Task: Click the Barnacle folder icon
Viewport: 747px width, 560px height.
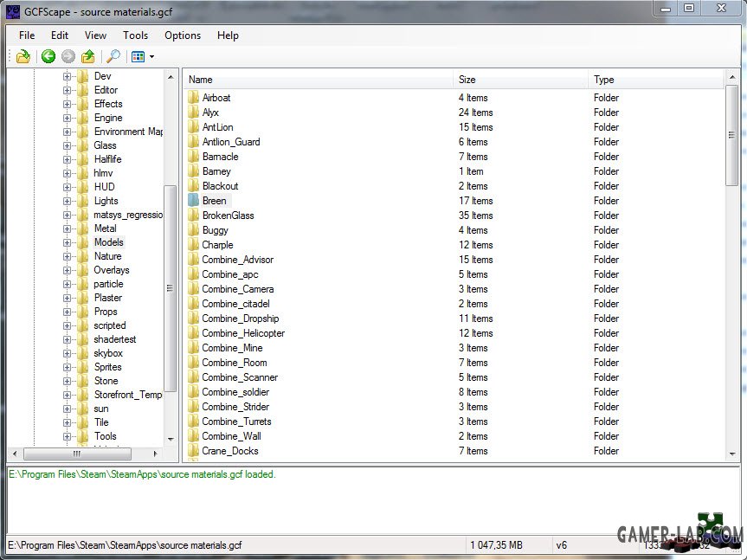Action: pyautogui.click(x=193, y=157)
